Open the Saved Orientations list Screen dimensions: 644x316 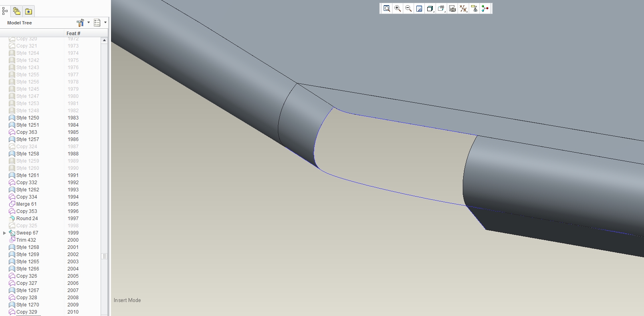click(x=441, y=8)
